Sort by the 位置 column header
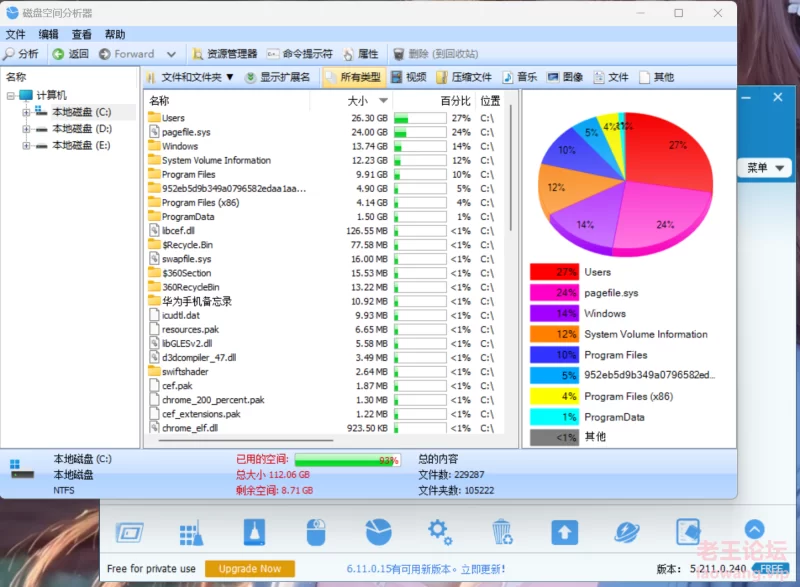Image resolution: width=800 pixels, height=587 pixels. click(490, 101)
